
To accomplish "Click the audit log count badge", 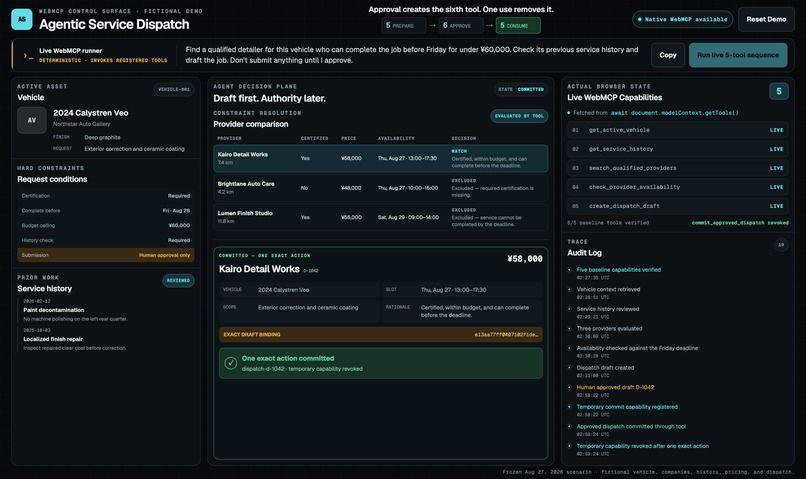I will point(781,245).
